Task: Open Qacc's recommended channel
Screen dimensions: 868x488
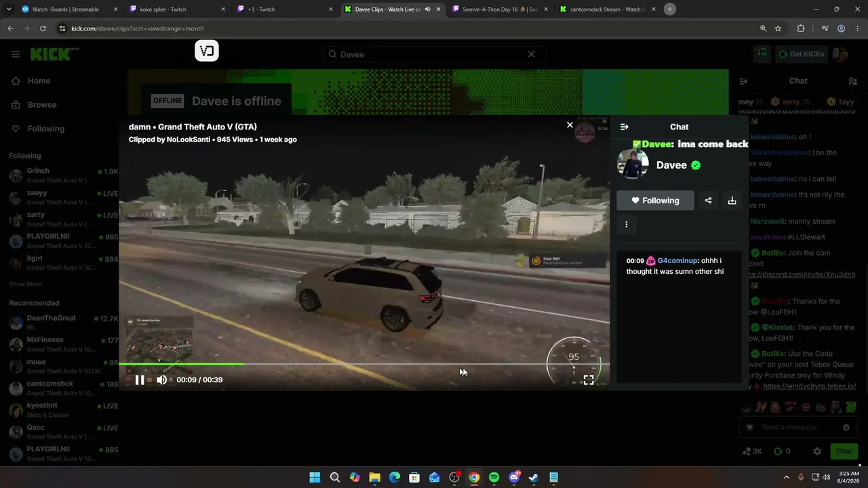Action: point(64,432)
